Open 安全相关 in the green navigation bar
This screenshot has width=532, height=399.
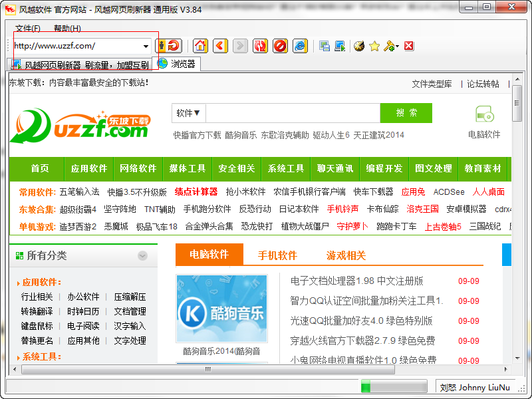coord(237,169)
